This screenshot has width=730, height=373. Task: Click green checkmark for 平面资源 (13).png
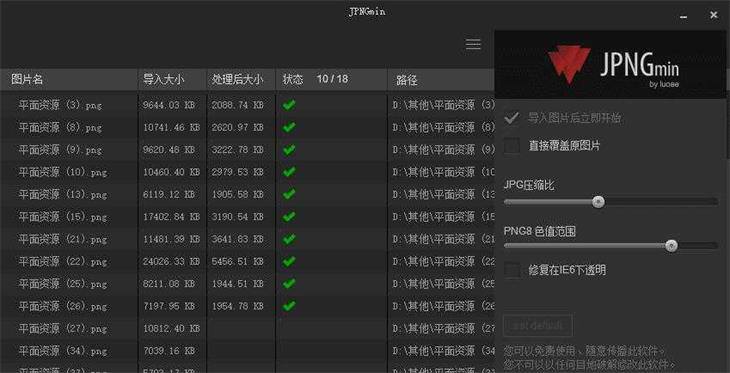coord(289,194)
